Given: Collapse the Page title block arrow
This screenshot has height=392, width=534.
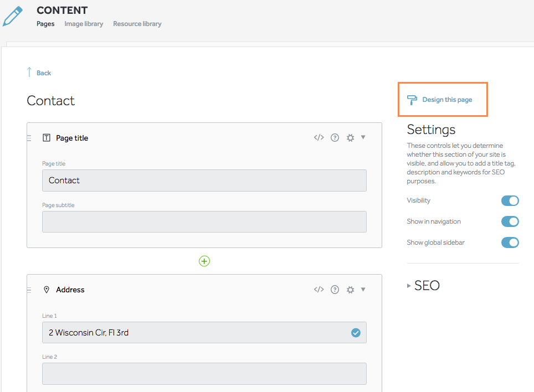Looking at the screenshot, I should coord(363,137).
